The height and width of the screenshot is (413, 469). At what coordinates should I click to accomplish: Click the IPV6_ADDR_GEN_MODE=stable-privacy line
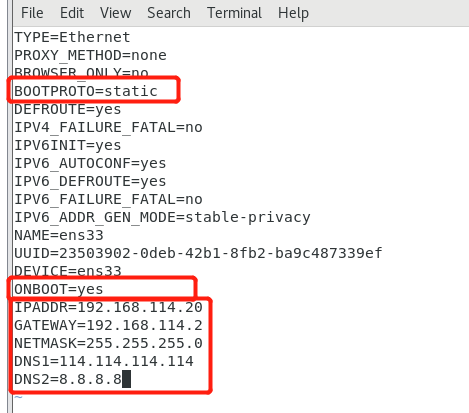click(162, 217)
